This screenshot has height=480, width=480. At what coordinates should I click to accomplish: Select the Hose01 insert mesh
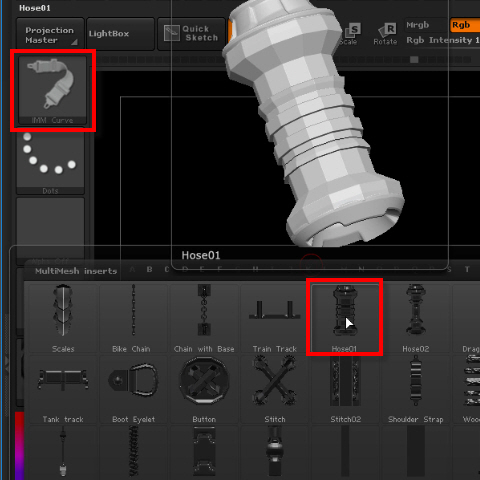[x=345, y=318]
